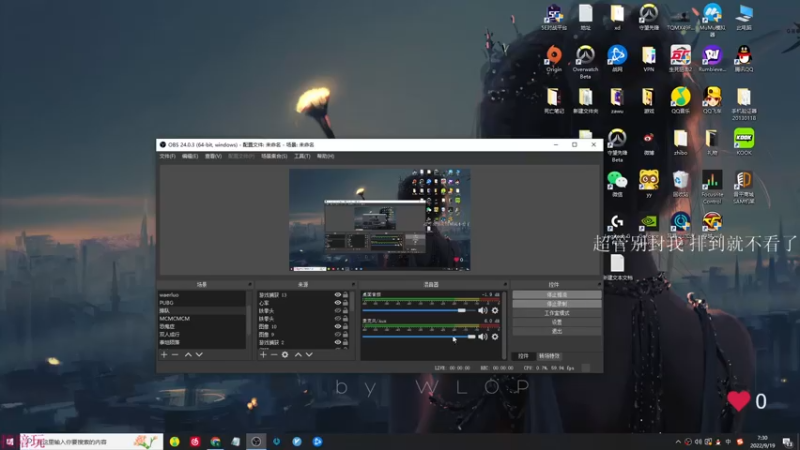Mute the desktop audio speaker icon
Image resolution: width=800 pixels, height=450 pixels.
(482, 310)
